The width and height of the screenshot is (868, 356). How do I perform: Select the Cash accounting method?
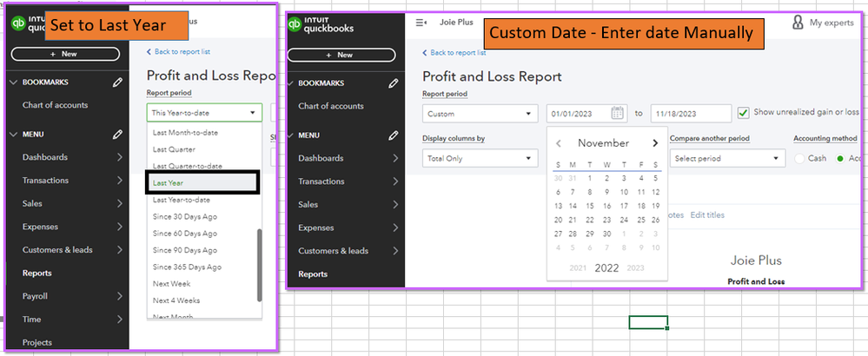pyautogui.click(x=800, y=159)
